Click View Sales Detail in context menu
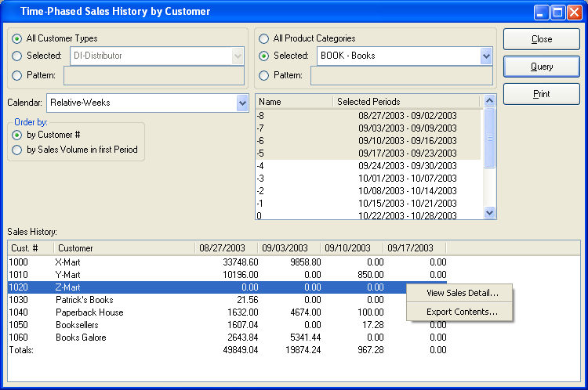The height and width of the screenshot is (390, 588). [x=462, y=294]
